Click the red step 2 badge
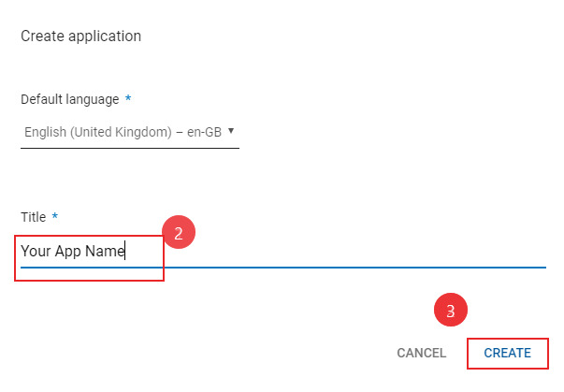The image size is (564, 392). [178, 234]
